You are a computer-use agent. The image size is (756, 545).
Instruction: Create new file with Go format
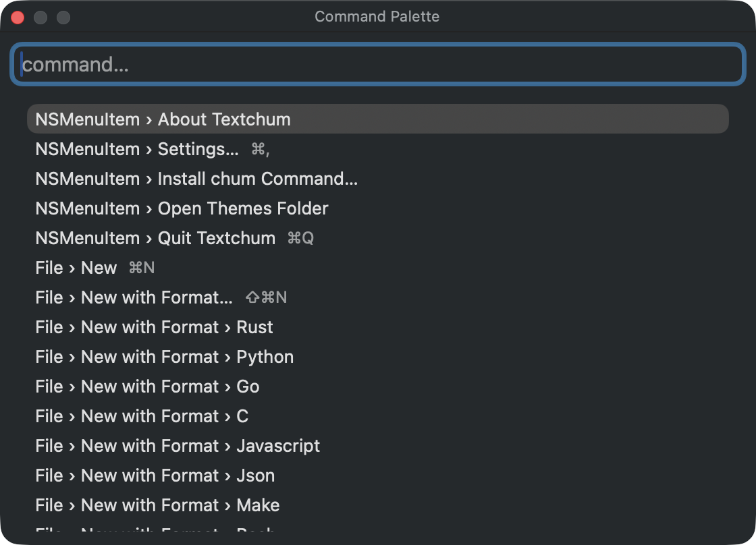(378, 386)
